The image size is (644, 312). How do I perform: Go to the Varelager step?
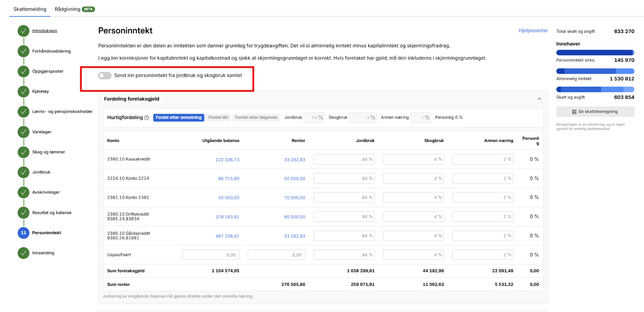coord(42,132)
